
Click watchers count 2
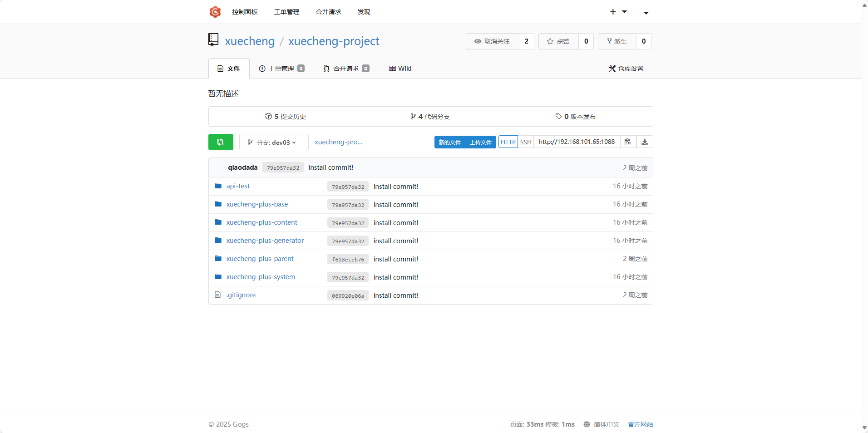coord(527,41)
